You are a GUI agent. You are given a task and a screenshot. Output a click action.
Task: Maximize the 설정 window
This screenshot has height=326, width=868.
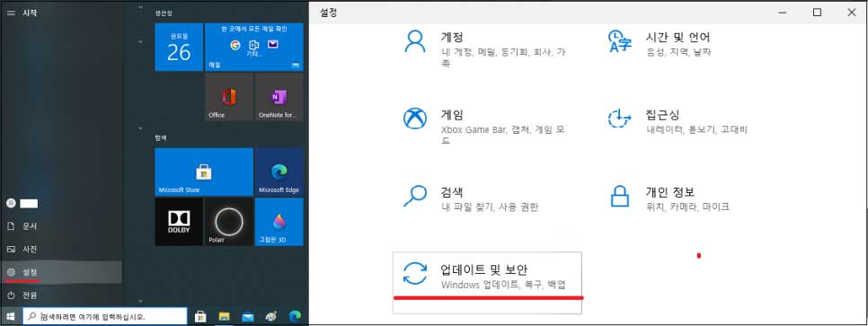coord(817,13)
